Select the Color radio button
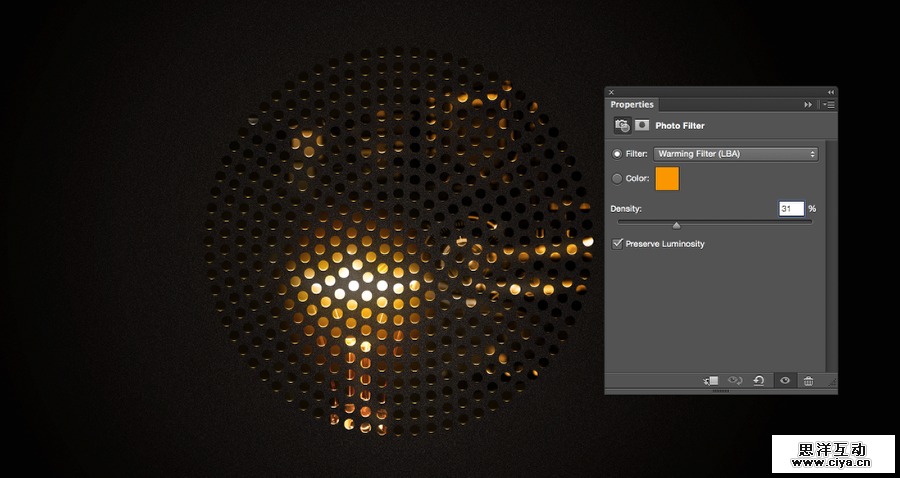Image resolution: width=900 pixels, height=478 pixels. pos(617,178)
